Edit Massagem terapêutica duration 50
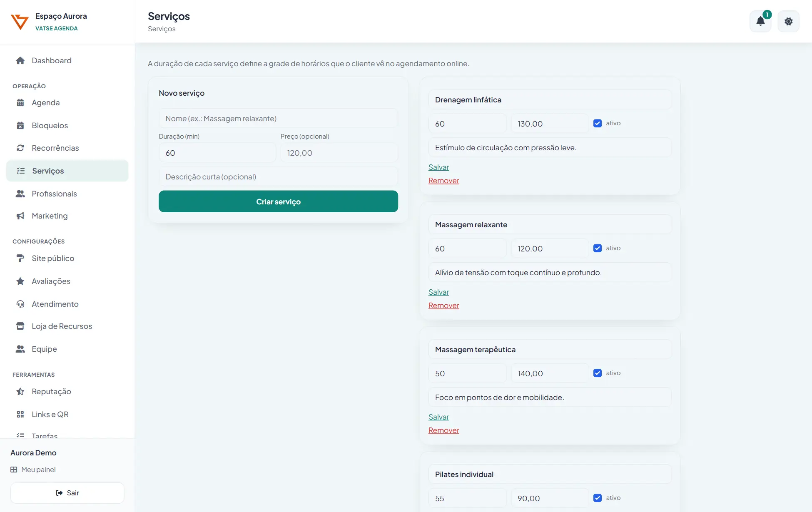The width and height of the screenshot is (812, 512). coord(467,373)
